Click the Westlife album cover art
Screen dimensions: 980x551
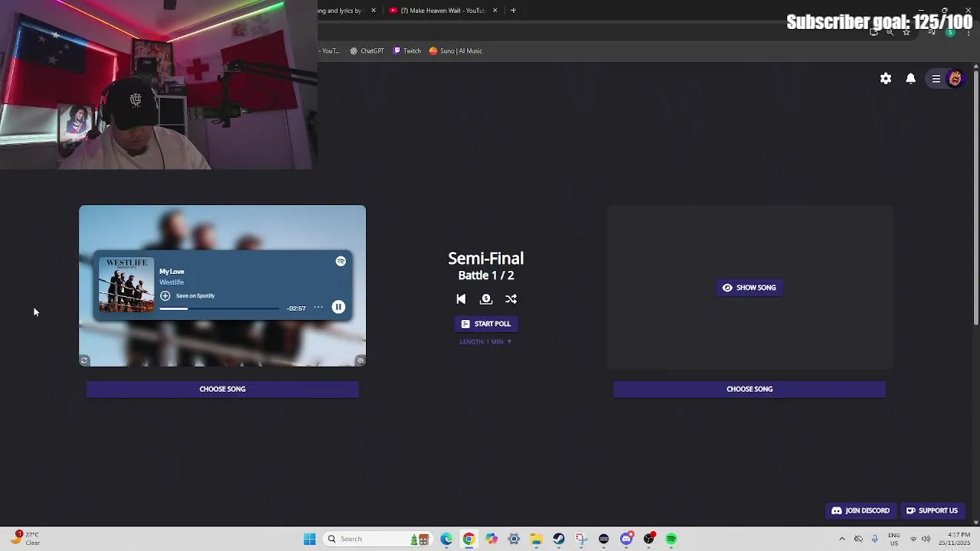[x=126, y=285]
